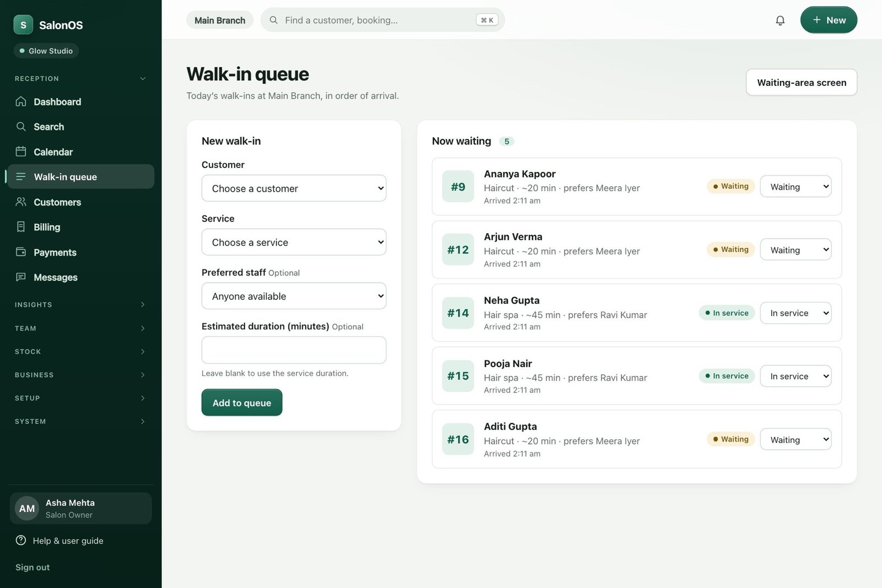Expand the Stock section
Viewport: 882px width, 588px height.
click(80, 351)
